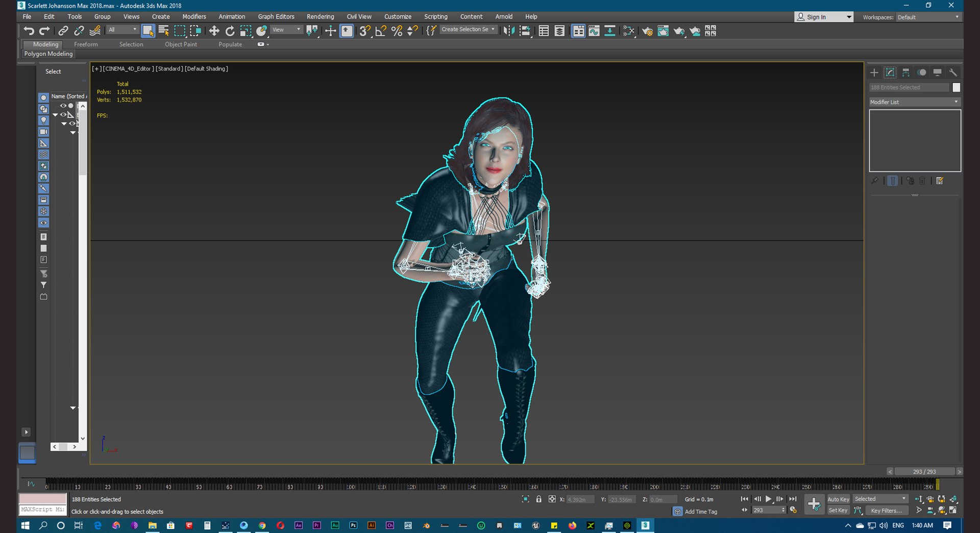Switch to the Freeform ribbon tab
The image size is (980, 533).
point(86,44)
